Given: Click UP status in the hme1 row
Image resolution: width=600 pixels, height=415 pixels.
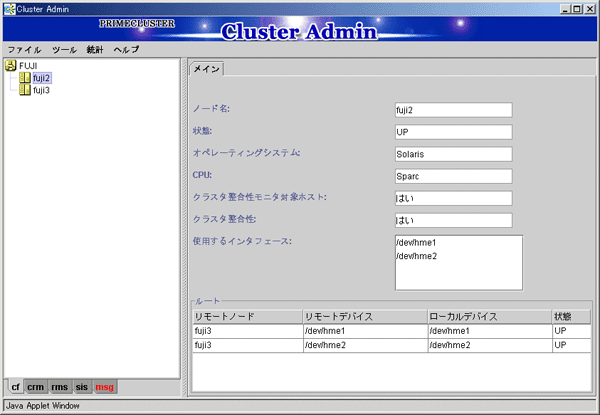Looking at the screenshot, I should click(x=572, y=331).
